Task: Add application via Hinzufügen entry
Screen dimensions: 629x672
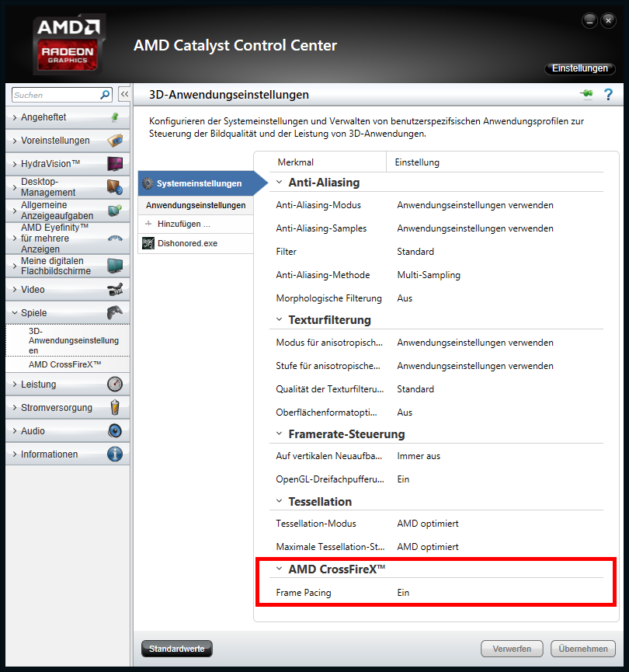Action: point(196,224)
